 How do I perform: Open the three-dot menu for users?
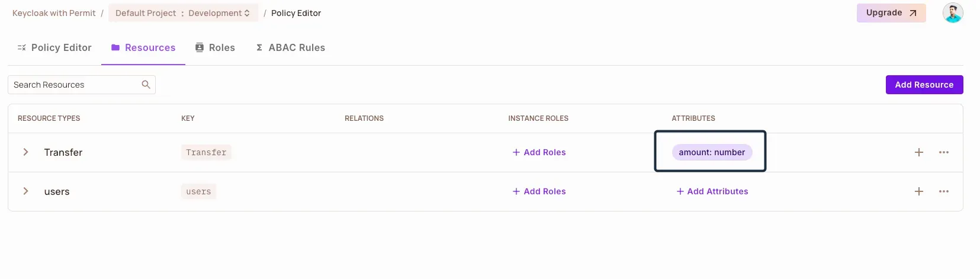(943, 191)
